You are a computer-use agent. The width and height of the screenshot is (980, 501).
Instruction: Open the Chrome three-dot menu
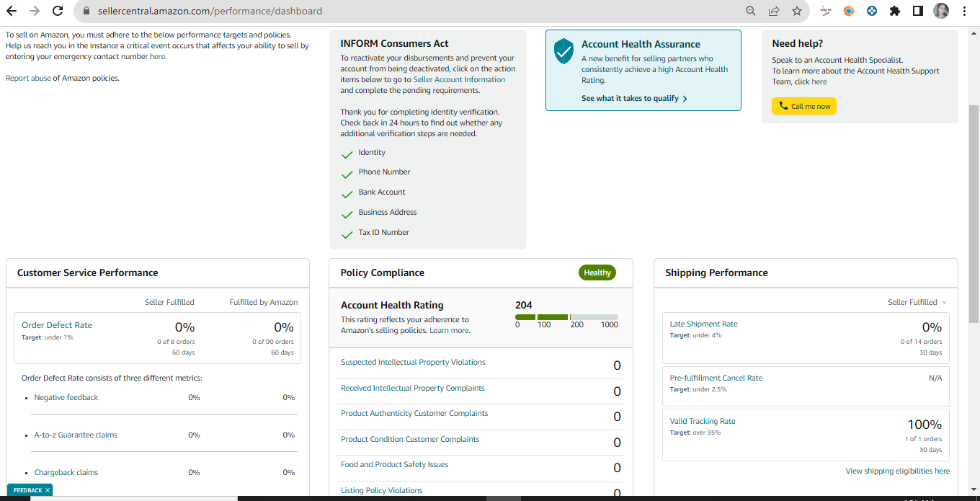click(x=964, y=11)
